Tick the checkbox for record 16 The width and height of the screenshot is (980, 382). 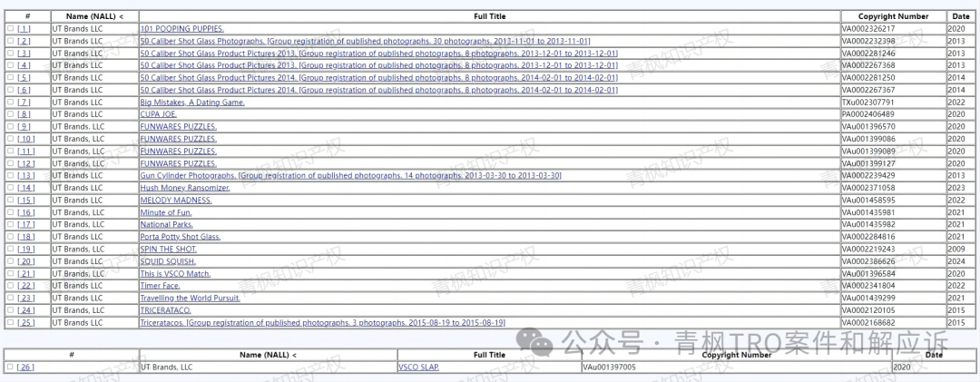tap(11, 212)
